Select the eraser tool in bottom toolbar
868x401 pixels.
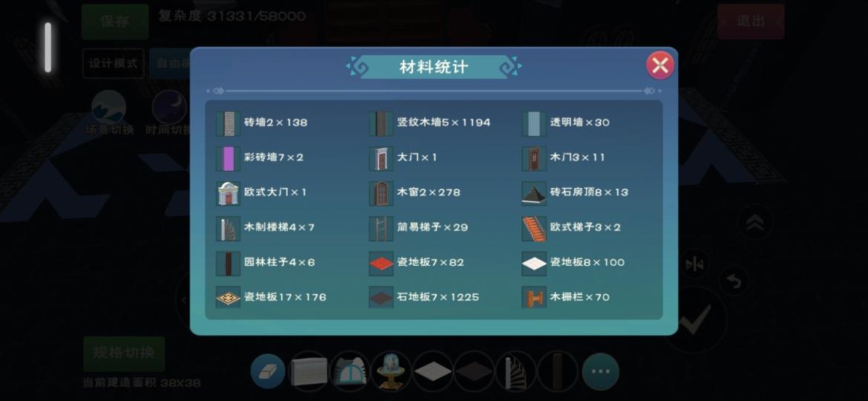coord(268,371)
